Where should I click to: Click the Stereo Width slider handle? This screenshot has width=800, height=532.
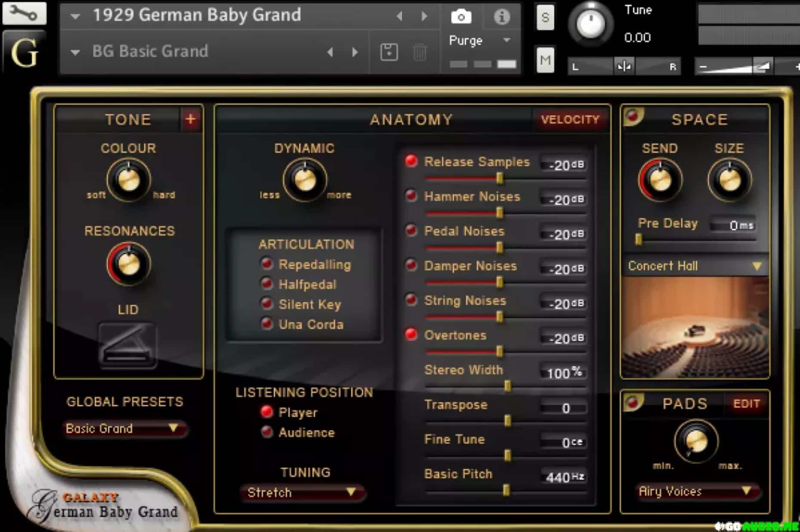click(508, 385)
